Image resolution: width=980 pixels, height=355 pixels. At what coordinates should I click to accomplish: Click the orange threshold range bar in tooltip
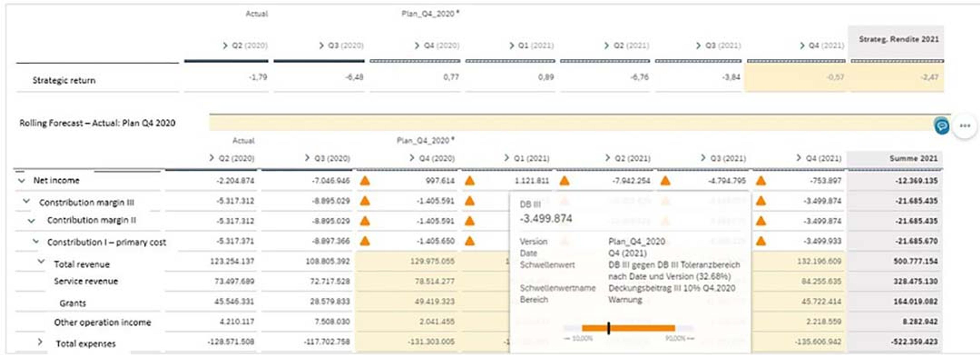(629, 328)
